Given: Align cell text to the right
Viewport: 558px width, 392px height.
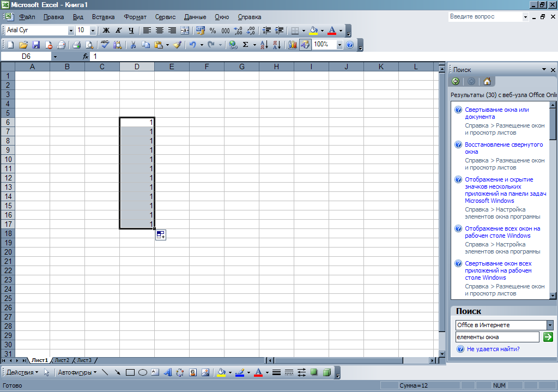Looking at the screenshot, I should point(172,31).
